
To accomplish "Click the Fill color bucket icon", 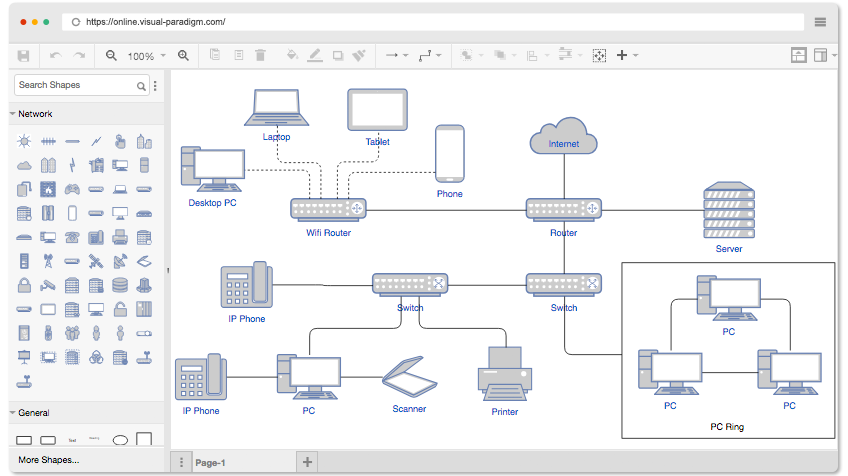I will 292,55.
